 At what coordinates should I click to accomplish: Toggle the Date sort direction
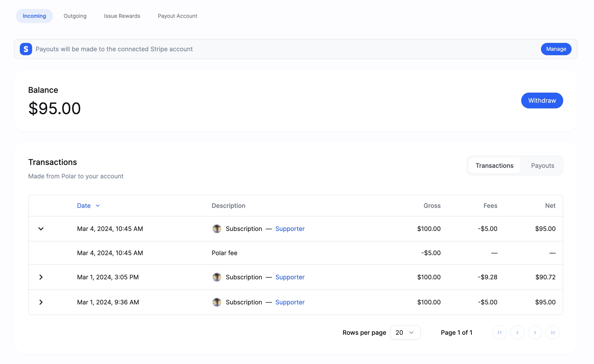(x=88, y=205)
